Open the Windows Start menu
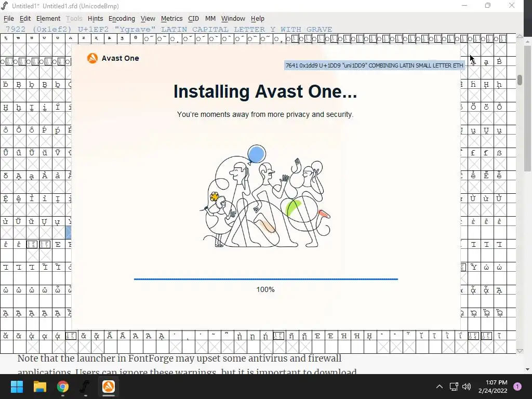The image size is (532, 399). pyautogui.click(x=17, y=387)
